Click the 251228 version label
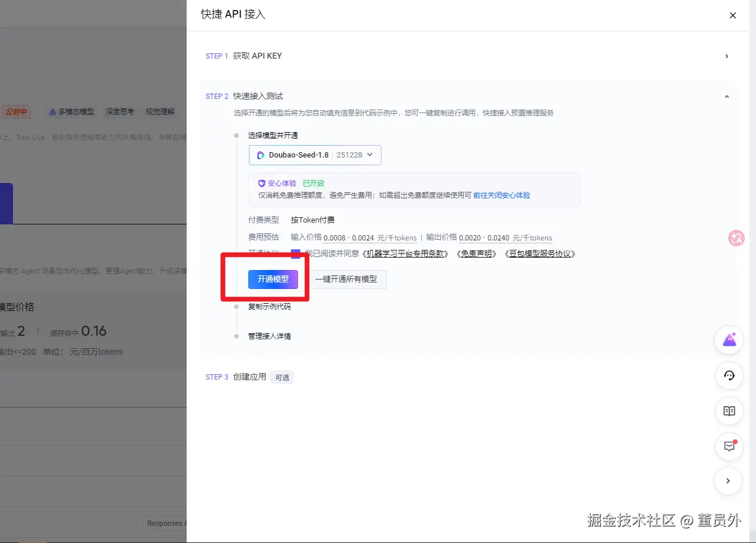This screenshot has width=756, height=543. pos(350,155)
